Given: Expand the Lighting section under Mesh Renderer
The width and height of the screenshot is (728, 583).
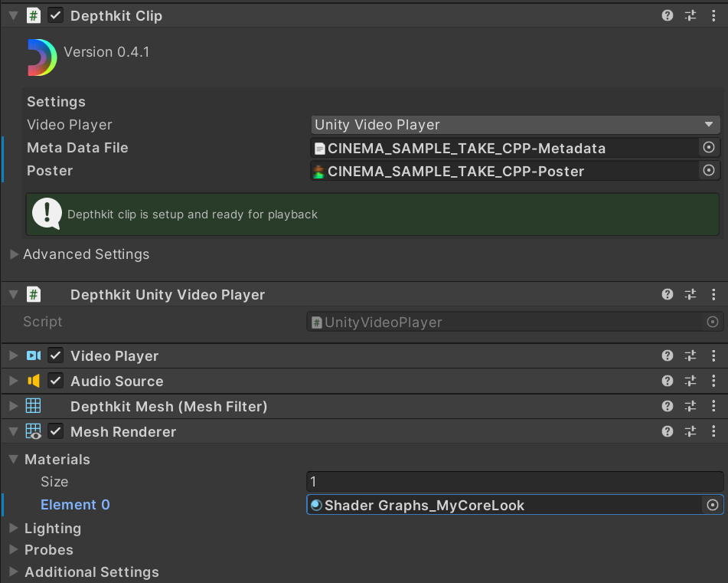Looking at the screenshot, I should [14, 528].
